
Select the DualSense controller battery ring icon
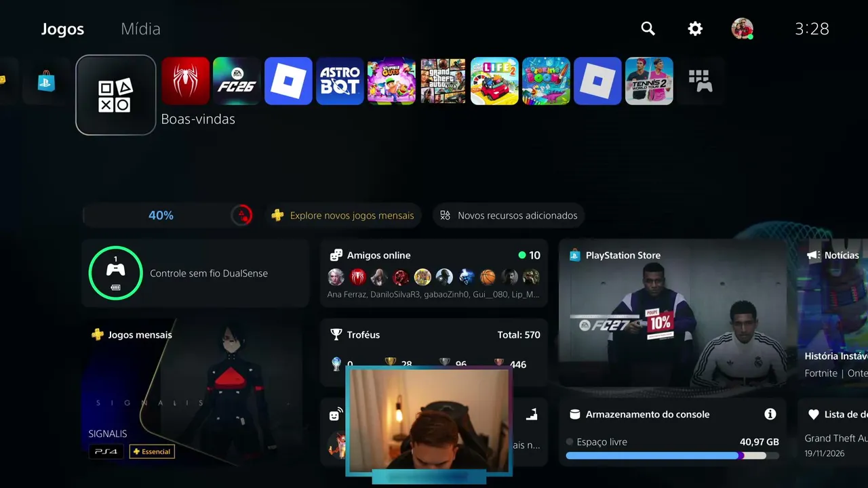click(x=115, y=273)
